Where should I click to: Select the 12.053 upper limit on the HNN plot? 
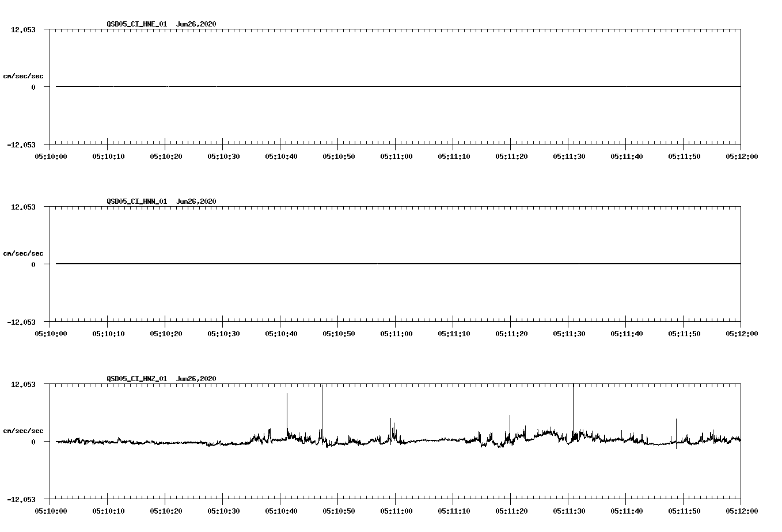(x=23, y=207)
